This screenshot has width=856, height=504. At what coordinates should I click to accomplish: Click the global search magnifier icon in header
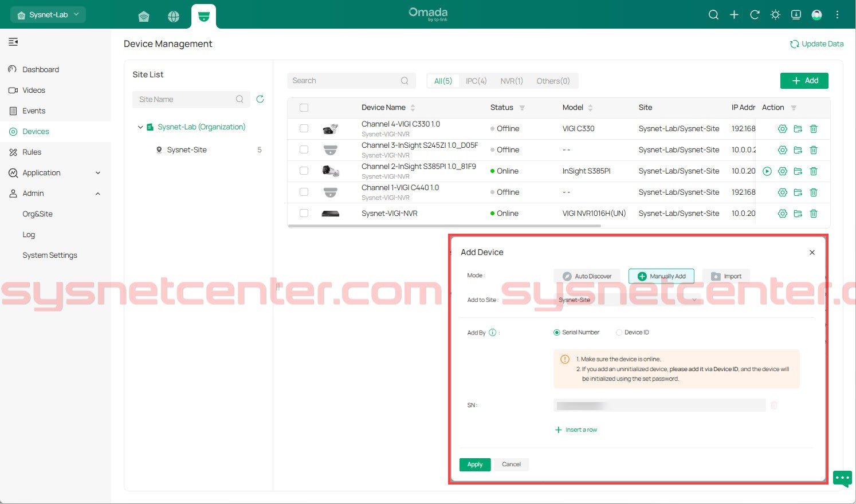713,15
